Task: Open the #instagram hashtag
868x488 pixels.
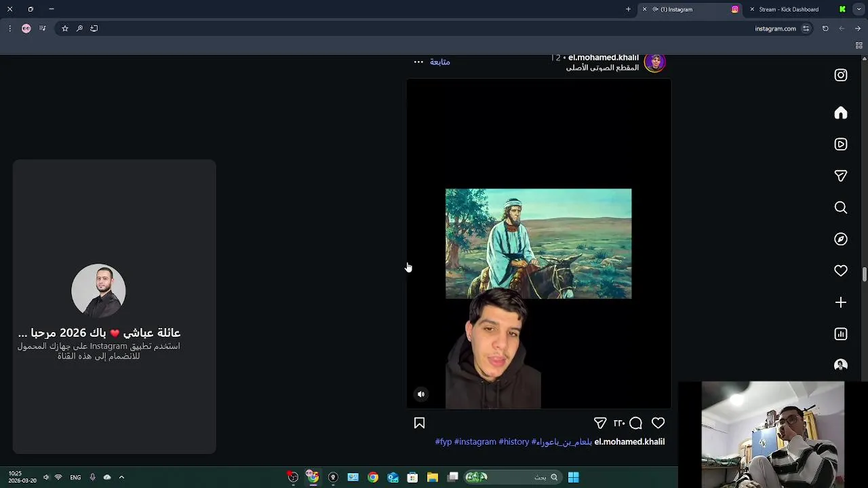Action: (475, 442)
